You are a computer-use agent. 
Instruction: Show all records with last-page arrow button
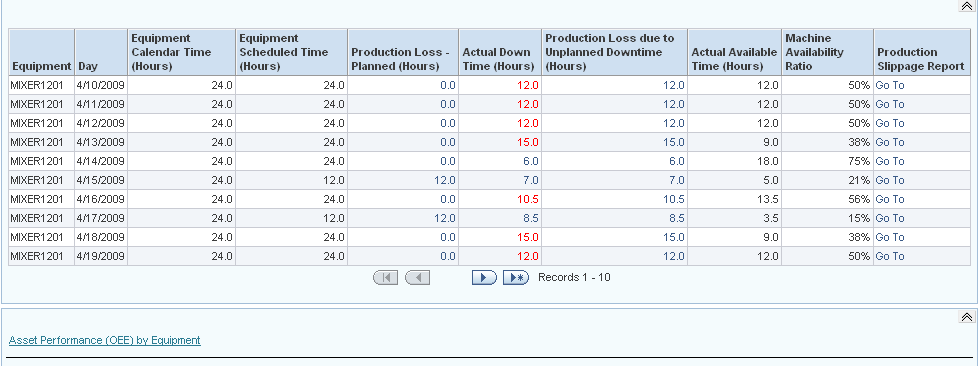point(516,278)
